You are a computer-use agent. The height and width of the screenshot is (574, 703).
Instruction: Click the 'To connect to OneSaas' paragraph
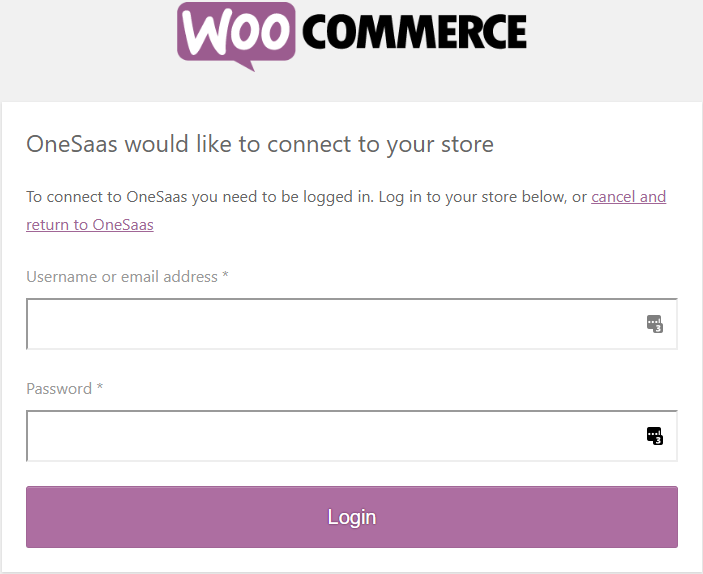(346, 211)
